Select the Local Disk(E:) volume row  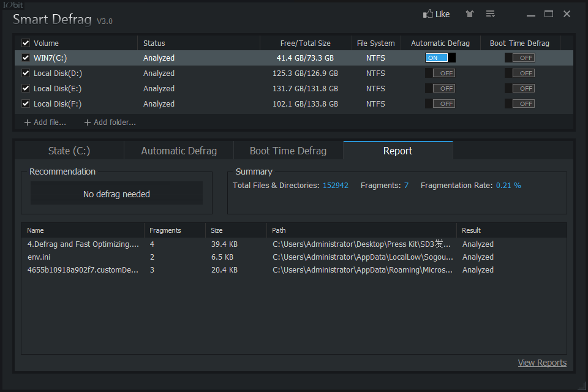click(x=293, y=89)
